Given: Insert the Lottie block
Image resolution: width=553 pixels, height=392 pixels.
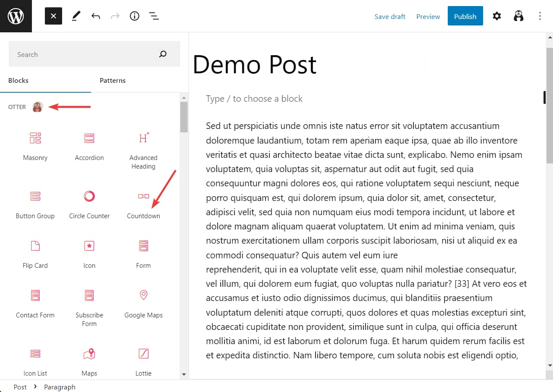Looking at the screenshot, I should pyautogui.click(x=143, y=362).
